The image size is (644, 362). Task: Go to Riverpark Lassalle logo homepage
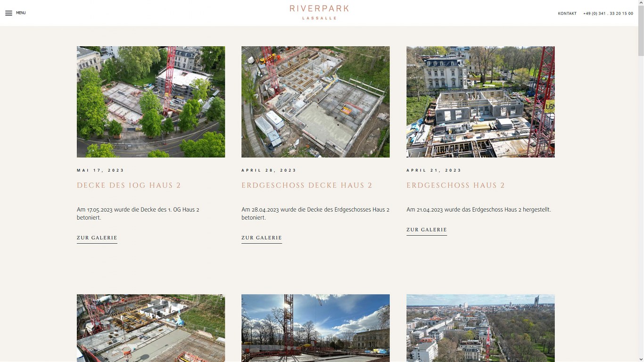point(319,12)
